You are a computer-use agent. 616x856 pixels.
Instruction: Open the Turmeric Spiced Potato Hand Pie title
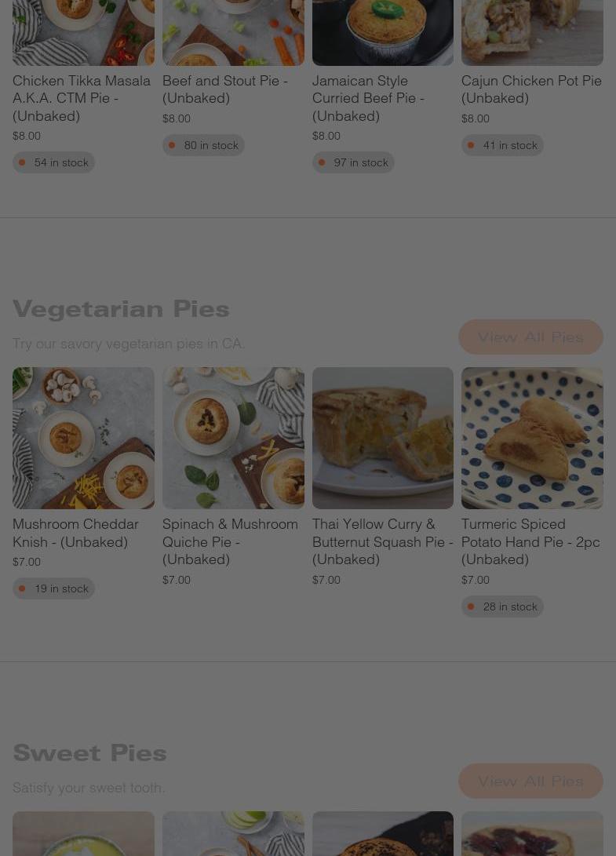click(530, 541)
